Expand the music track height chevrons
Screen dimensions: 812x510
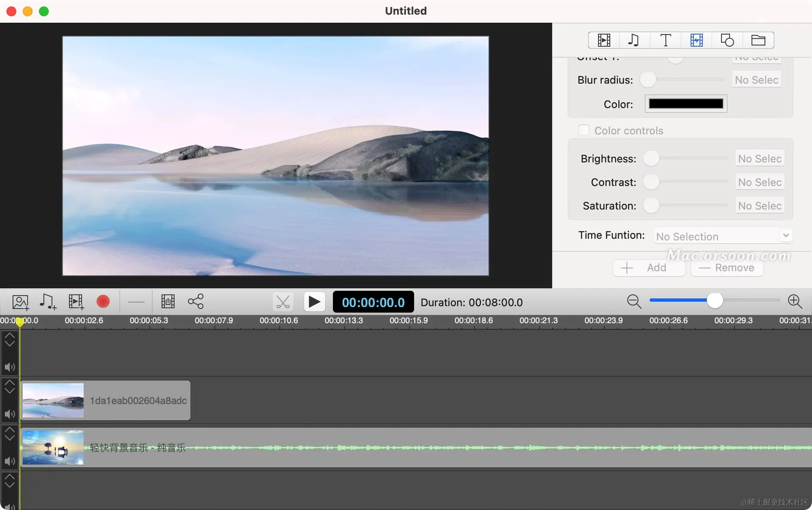(x=10, y=433)
